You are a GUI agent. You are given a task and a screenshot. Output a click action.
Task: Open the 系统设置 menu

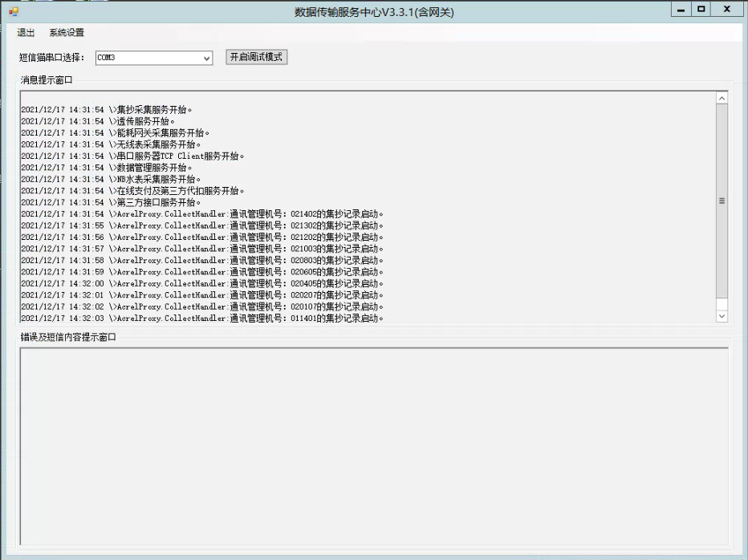67,33
